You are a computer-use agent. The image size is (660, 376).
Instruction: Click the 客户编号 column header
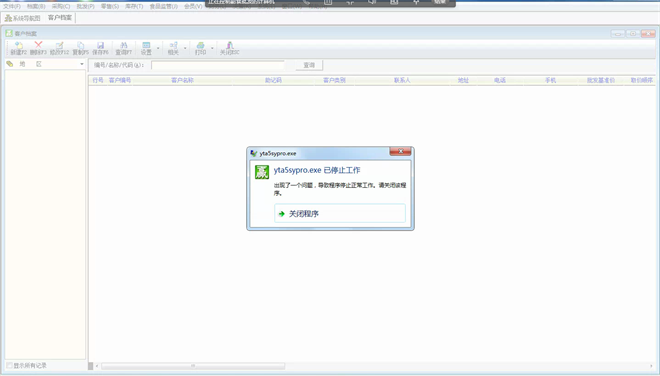pos(120,80)
